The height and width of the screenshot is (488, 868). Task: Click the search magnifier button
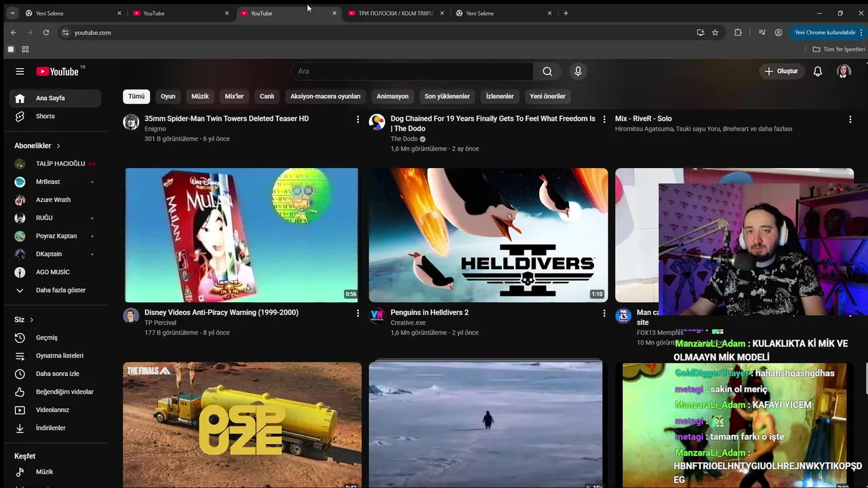pos(547,71)
